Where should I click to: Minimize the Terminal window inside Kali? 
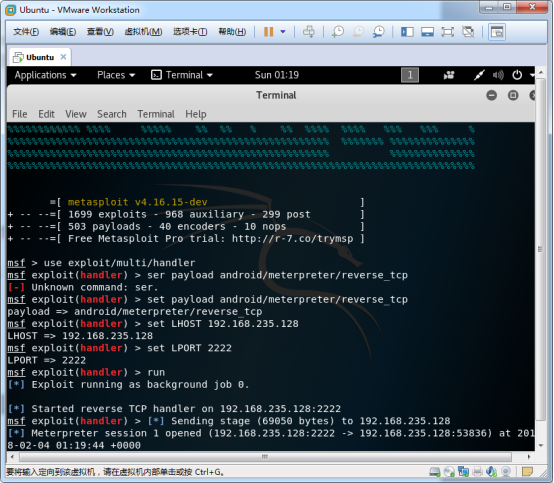tap(491, 95)
